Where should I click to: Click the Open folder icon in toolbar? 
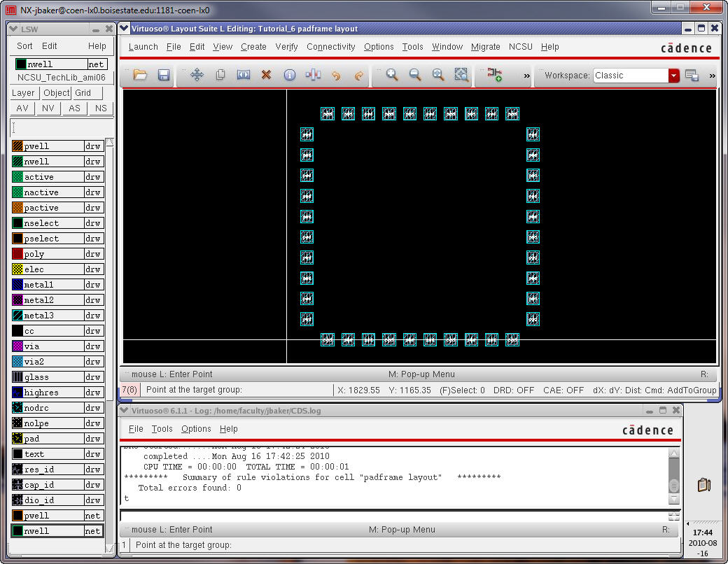tap(140, 75)
